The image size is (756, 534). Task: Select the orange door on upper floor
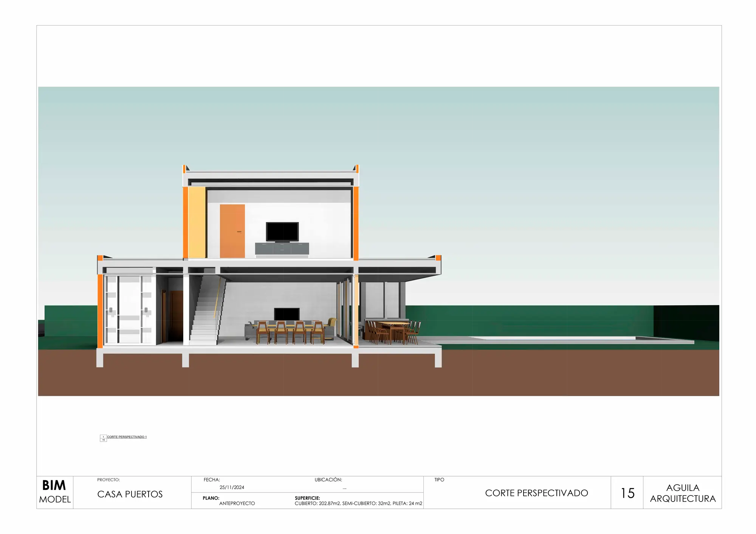coord(232,231)
